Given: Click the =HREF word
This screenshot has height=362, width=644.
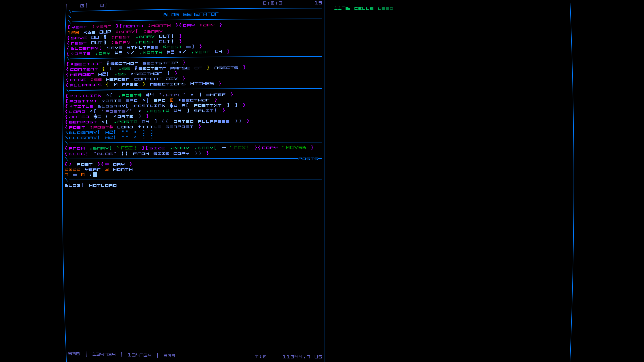Looking at the screenshot, I should [x=216, y=95].
